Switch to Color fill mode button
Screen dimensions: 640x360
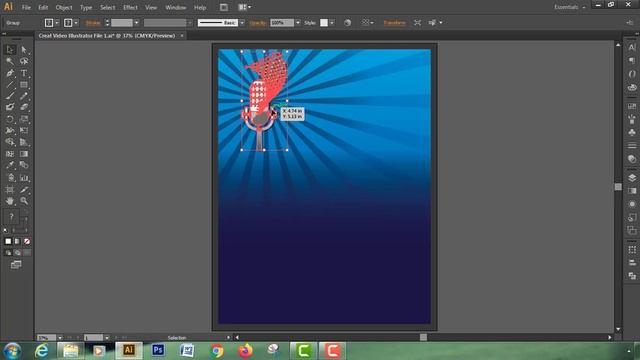coord(8,242)
